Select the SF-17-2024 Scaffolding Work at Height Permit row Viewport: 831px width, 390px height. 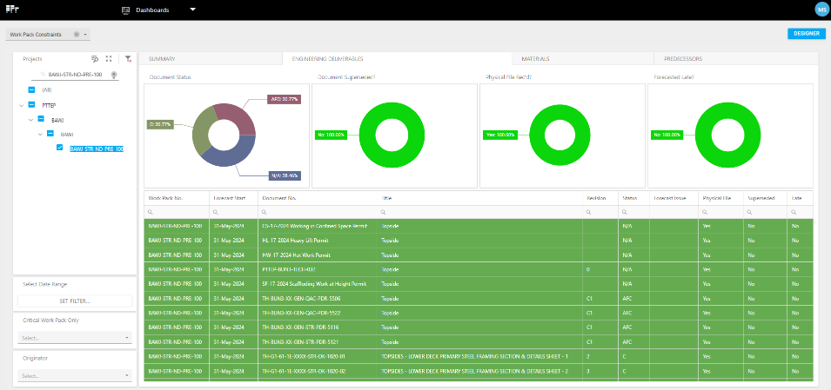tap(479, 284)
